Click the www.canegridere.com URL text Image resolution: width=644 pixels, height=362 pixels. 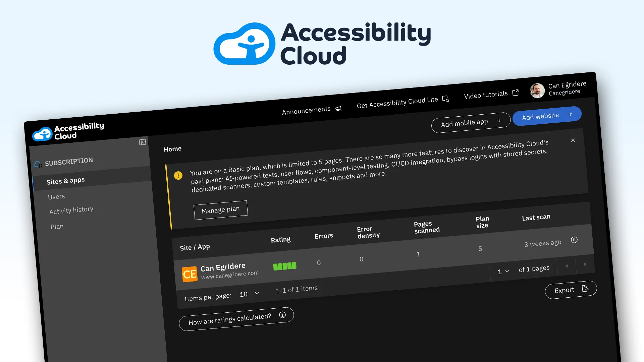point(230,275)
